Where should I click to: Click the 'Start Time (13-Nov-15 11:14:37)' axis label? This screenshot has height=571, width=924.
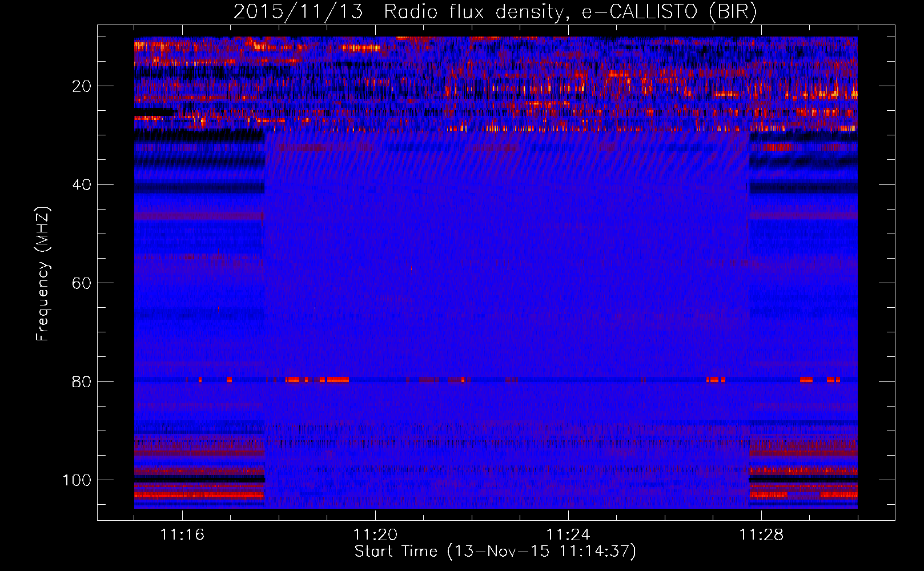[x=495, y=552]
